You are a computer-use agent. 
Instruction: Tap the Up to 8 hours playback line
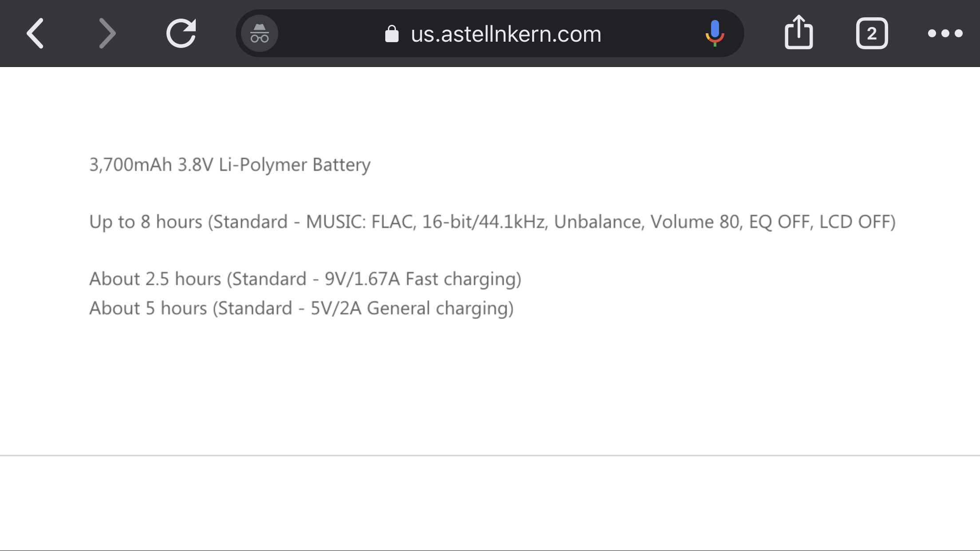[x=493, y=222]
